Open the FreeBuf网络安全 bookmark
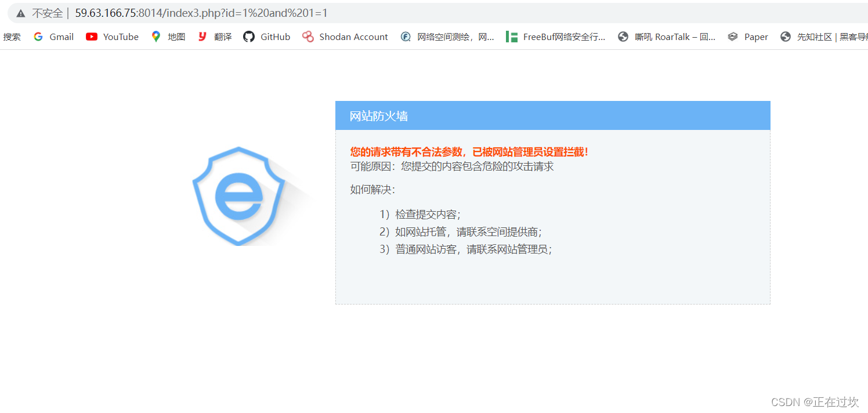Screen dimensions: 868x413 (x=555, y=37)
